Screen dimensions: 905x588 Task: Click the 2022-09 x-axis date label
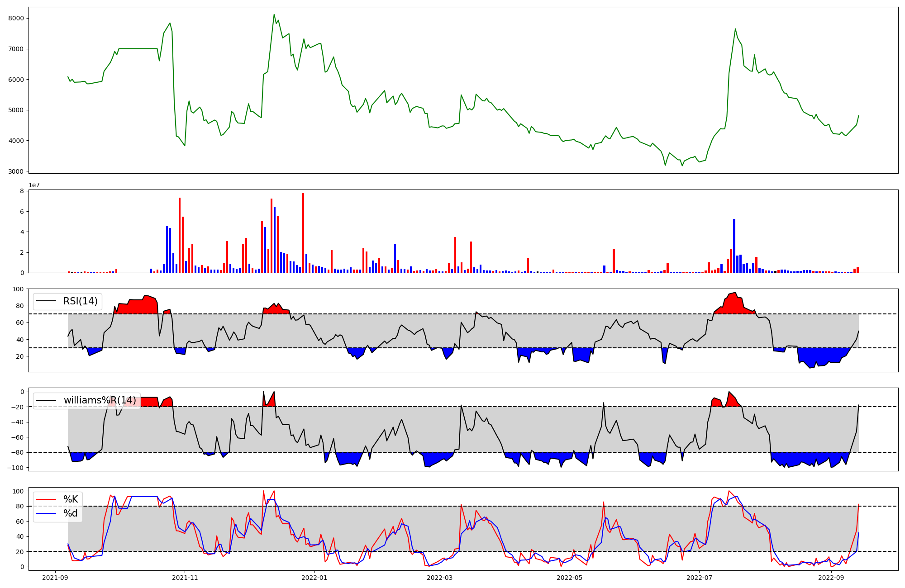(831, 578)
